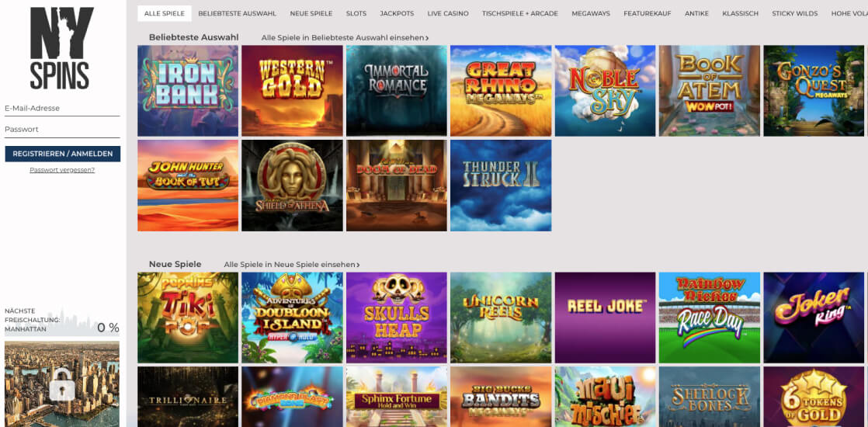Launch Diamond Blast Zone slot
This screenshot has height=427, width=868.
292,397
